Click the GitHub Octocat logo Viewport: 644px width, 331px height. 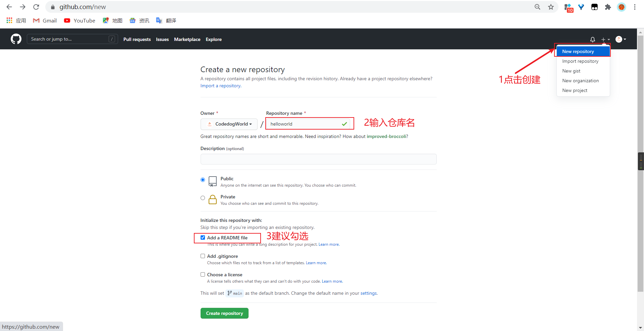[x=16, y=39]
